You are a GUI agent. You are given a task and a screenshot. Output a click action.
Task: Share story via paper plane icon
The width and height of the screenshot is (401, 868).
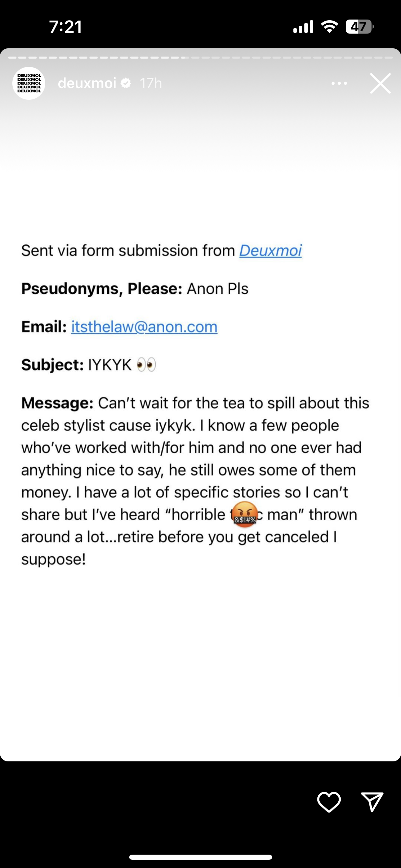click(372, 802)
